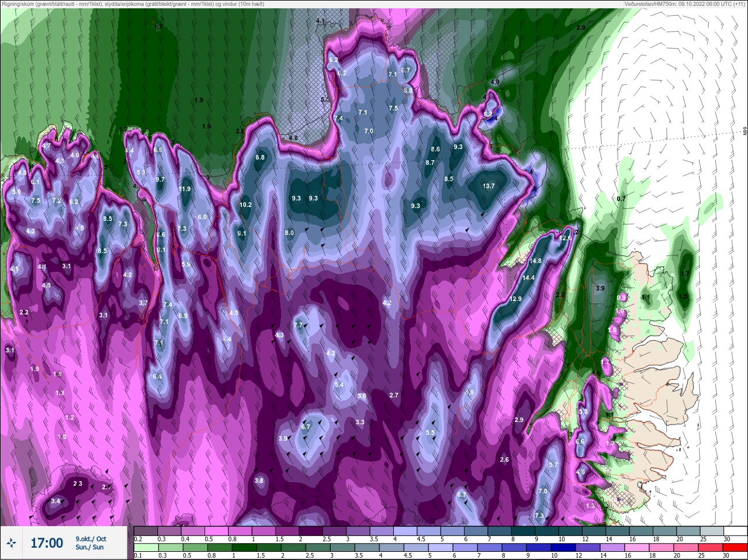Click the 17:00 forecast time display
This screenshot has height=560, width=748.
(x=47, y=543)
